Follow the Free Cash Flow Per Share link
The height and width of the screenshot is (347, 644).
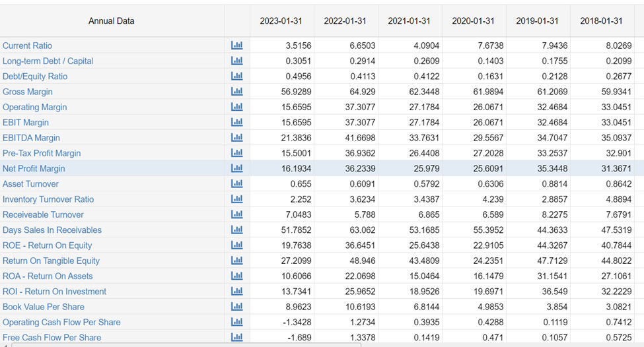[52, 338]
